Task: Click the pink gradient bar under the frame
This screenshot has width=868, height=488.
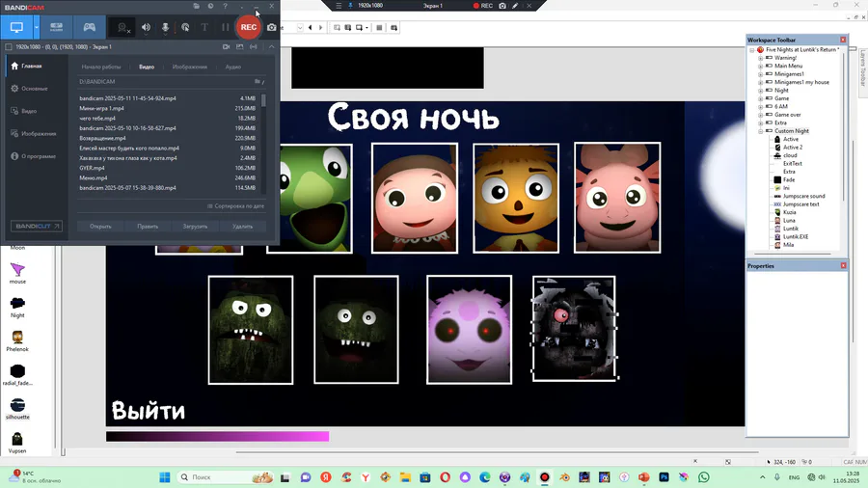Action: click(x=218, y=437)
